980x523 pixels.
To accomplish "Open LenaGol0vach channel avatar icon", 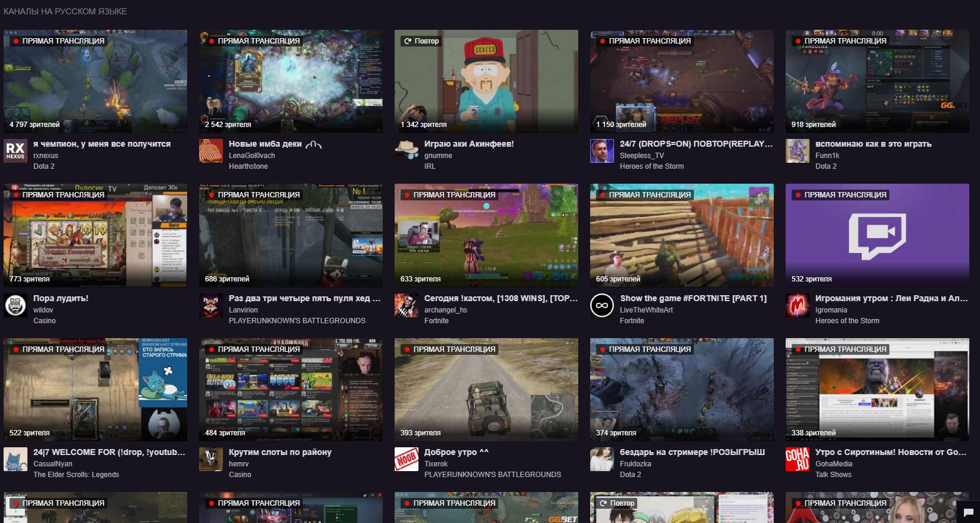I will 211,151.
